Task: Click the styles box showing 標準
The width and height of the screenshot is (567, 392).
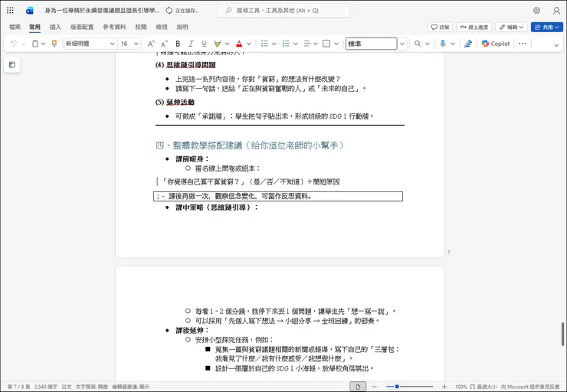Action: click(x=372, y=44)
